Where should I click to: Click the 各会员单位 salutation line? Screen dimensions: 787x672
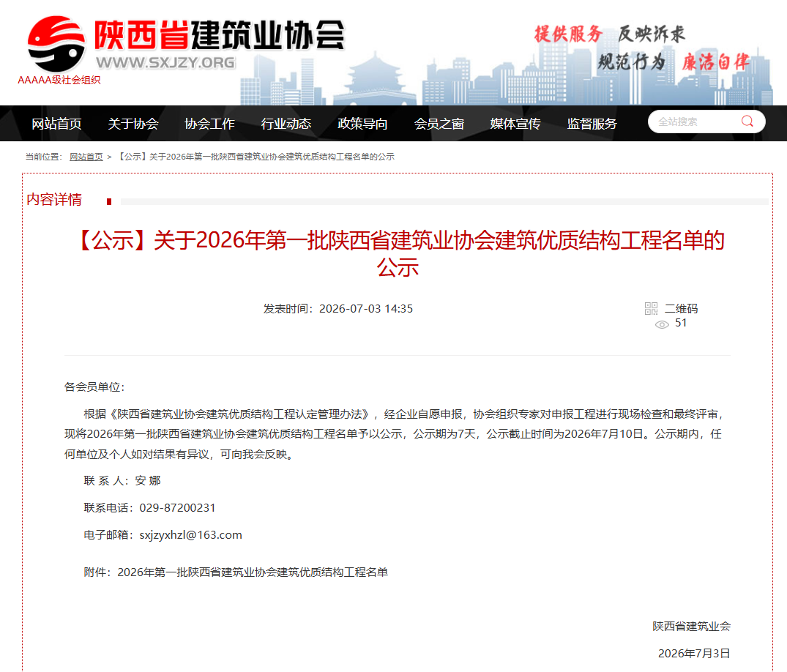94,387
